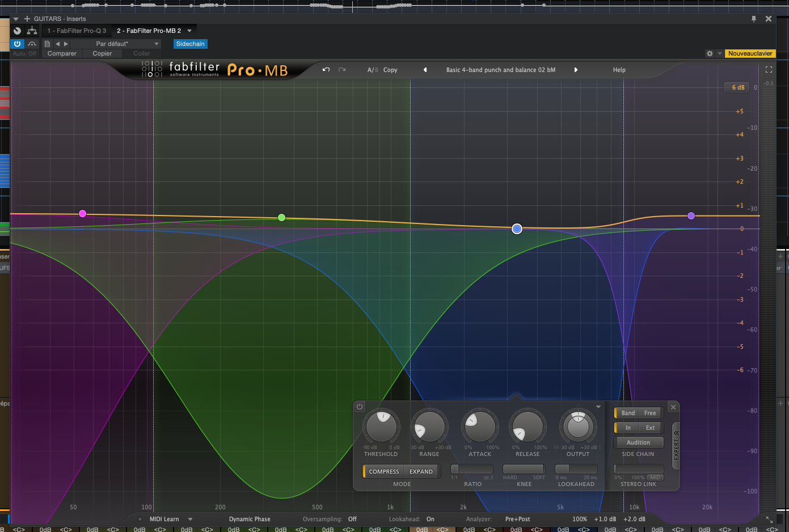Load the next preset with right arrow
The height and width of the screenshot is (532, 789).
click(576, 70)
